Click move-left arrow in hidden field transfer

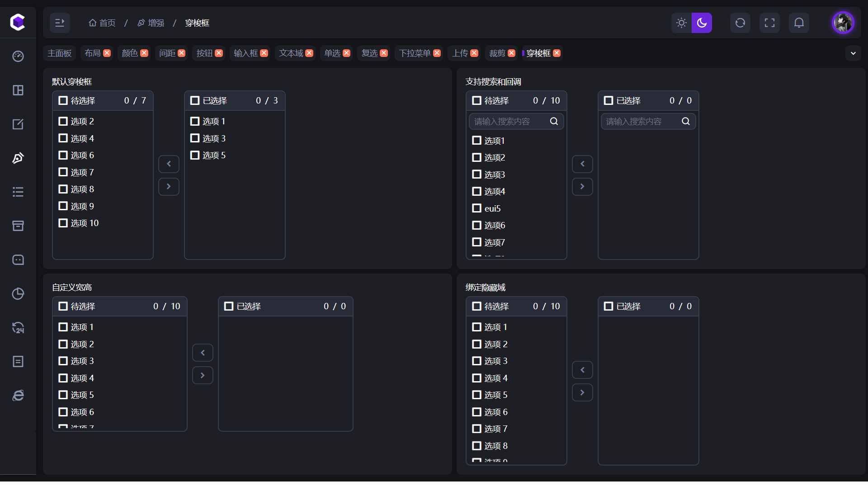[x=582, y=370]
